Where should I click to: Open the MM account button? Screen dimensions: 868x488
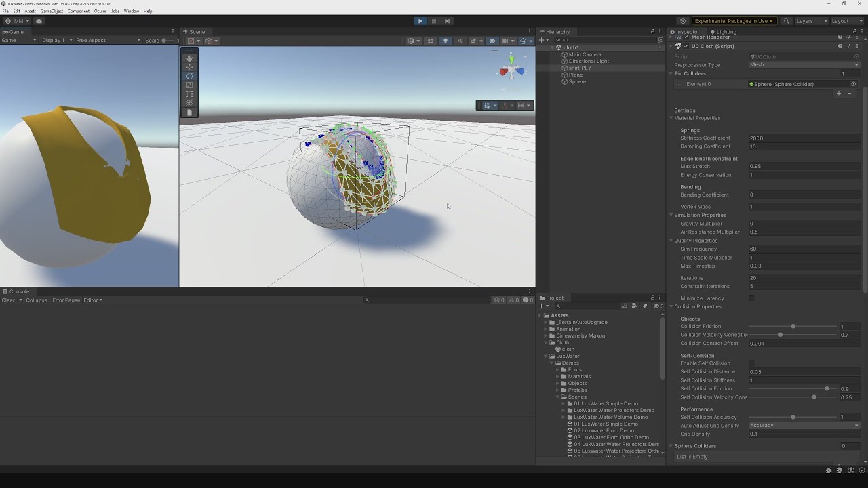coord(18,21)
